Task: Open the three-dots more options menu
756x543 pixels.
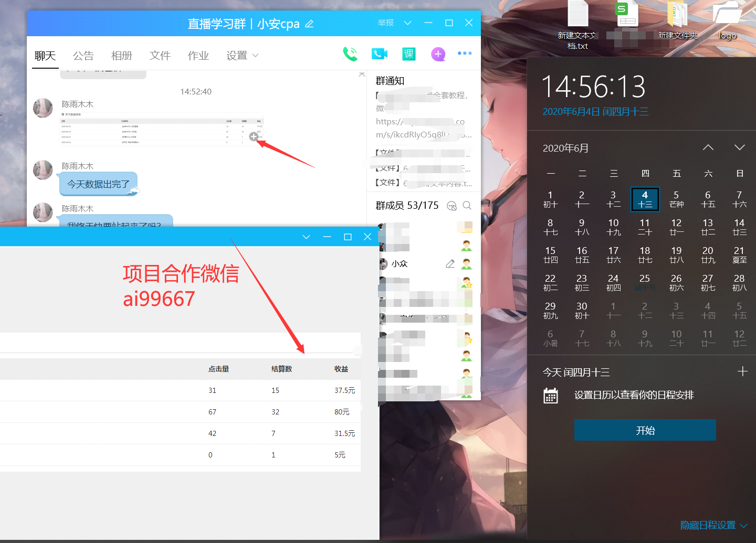Action: coord(465,53)
